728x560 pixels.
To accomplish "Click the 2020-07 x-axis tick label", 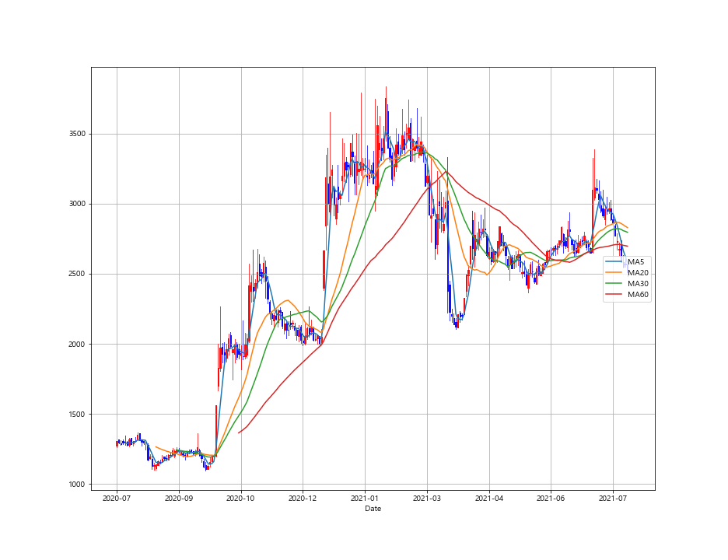I will coord(117,499).
